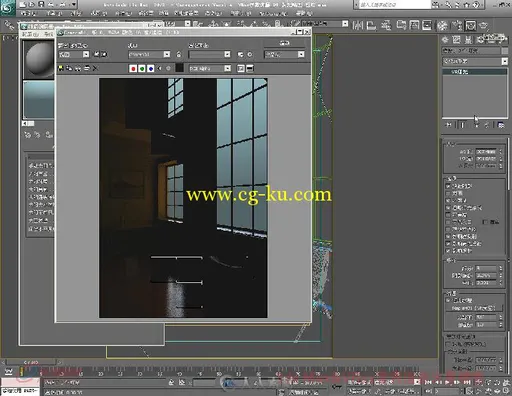This screenshot has height=396, width=512.
Task: Uncheck Affect Reflections option
Action: click(x=448, y=251)
